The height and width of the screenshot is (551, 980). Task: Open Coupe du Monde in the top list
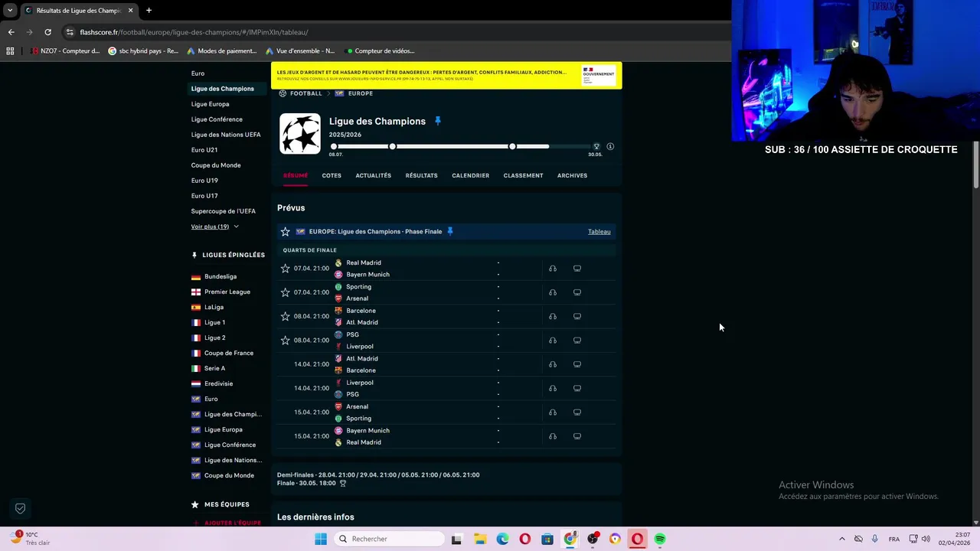216,165
